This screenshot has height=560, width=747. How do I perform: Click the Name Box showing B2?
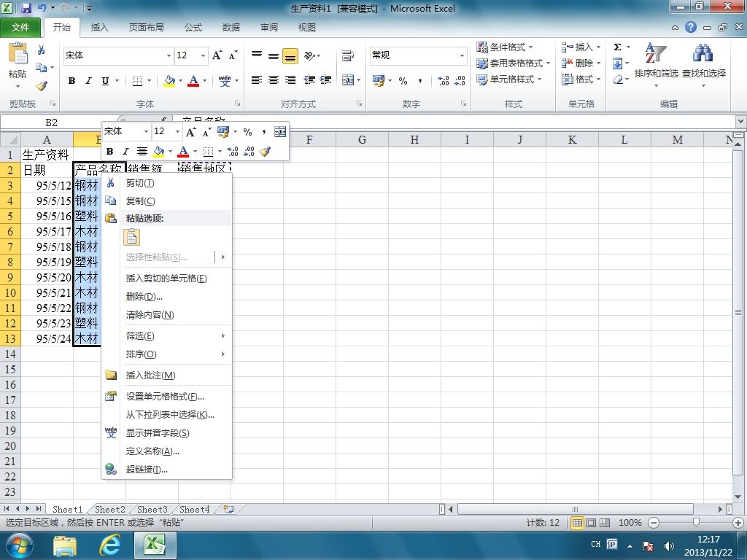tap(52, 122)
